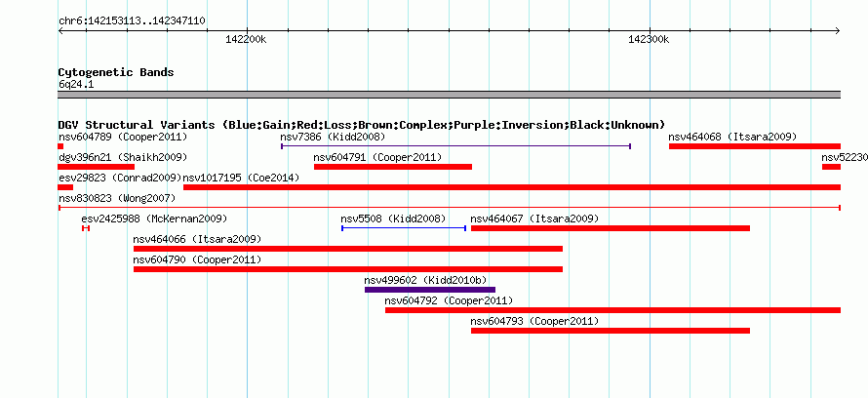The width and height of the screenshot is (868, 398).
Task: Open the nsv604790 (Cooper2011) label
Action: point(197,259)
